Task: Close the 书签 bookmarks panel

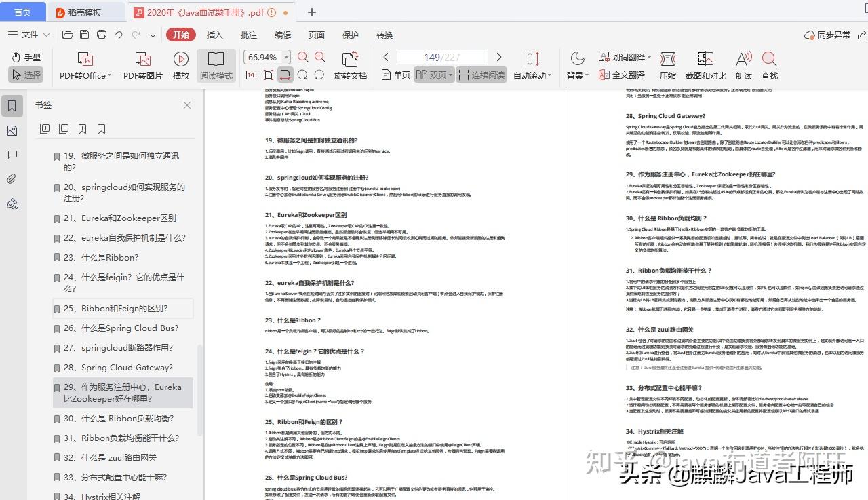Action: [187, 105]
